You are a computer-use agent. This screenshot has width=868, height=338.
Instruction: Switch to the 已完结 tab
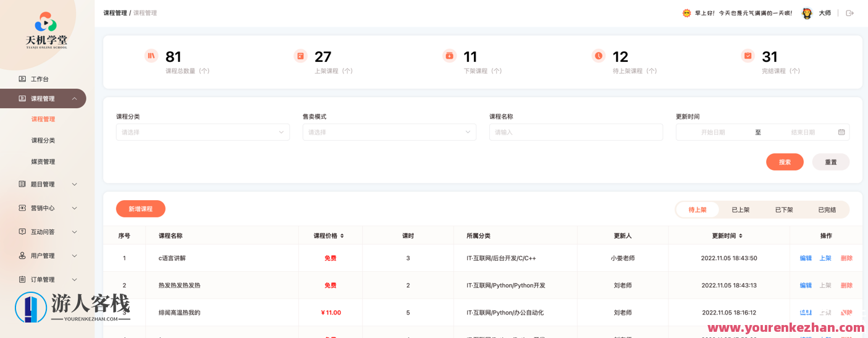(x=827, y=209)
